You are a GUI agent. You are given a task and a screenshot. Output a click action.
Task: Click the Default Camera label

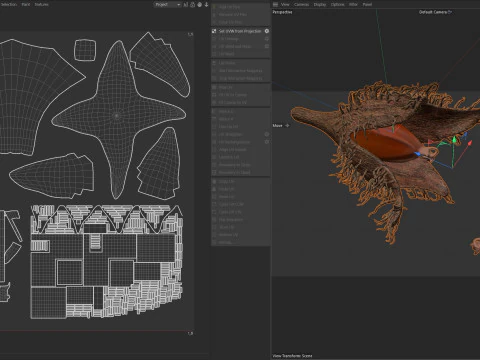433,12
